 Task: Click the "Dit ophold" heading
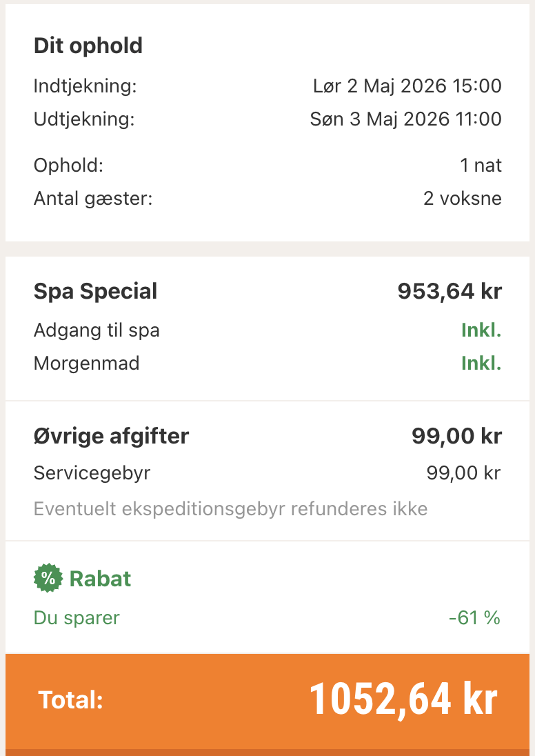tap(88, 46)
